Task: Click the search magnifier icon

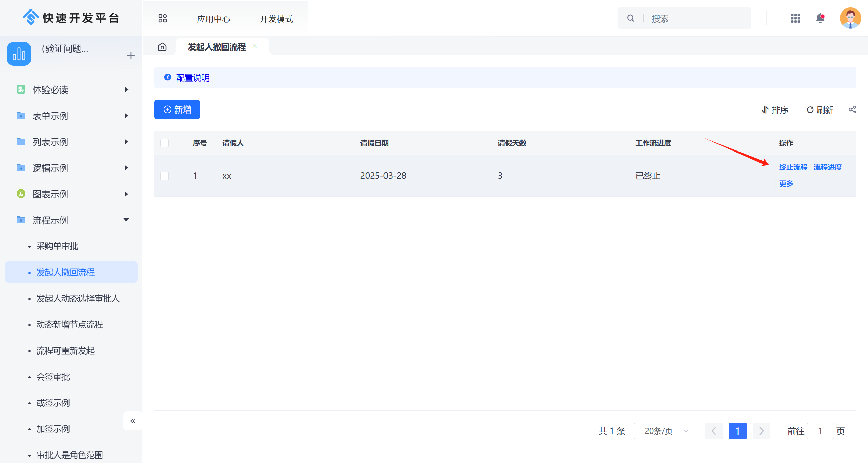Action: coord(630,18)
